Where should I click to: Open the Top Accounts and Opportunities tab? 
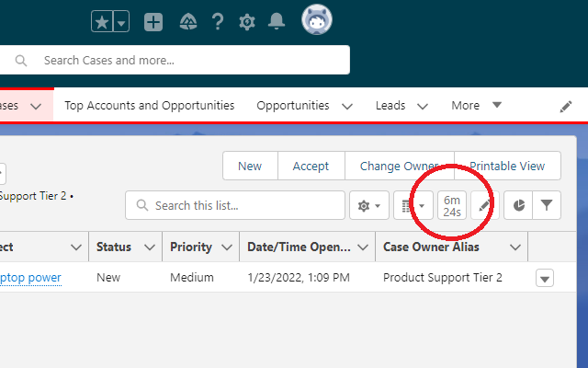[149, 106]
